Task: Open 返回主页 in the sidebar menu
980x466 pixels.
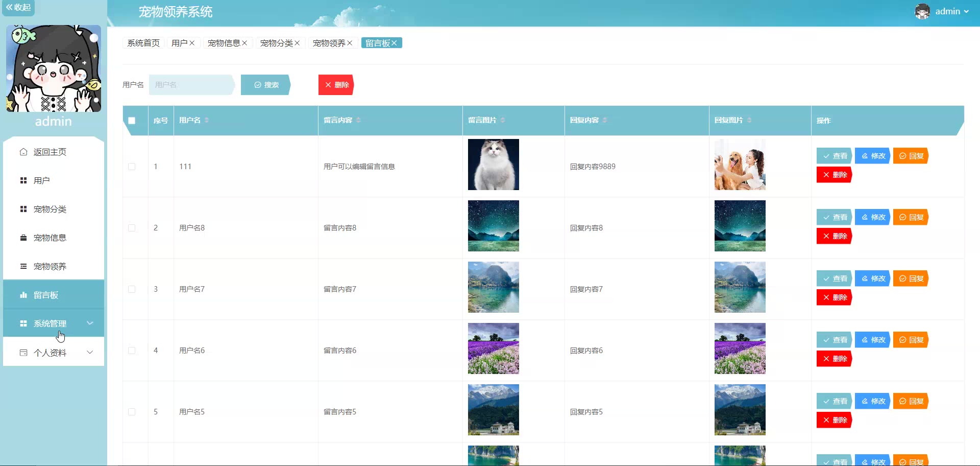Action: (x=54, y=152)
